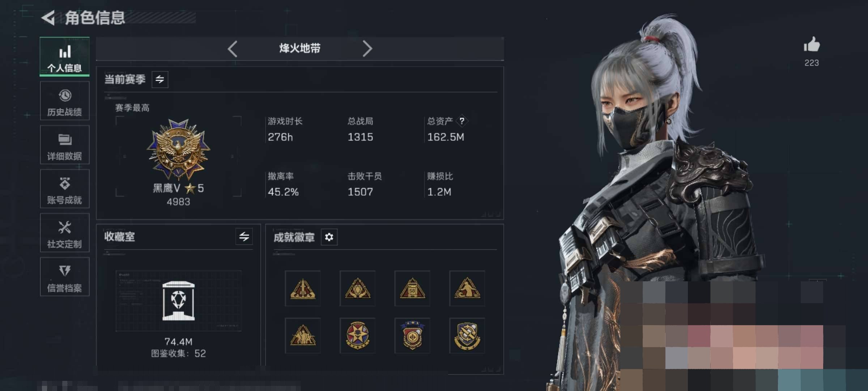Viewport: 868px width, 391px height.
Task: Open 信誉档案 page
Action: click(x=65, y=277)
